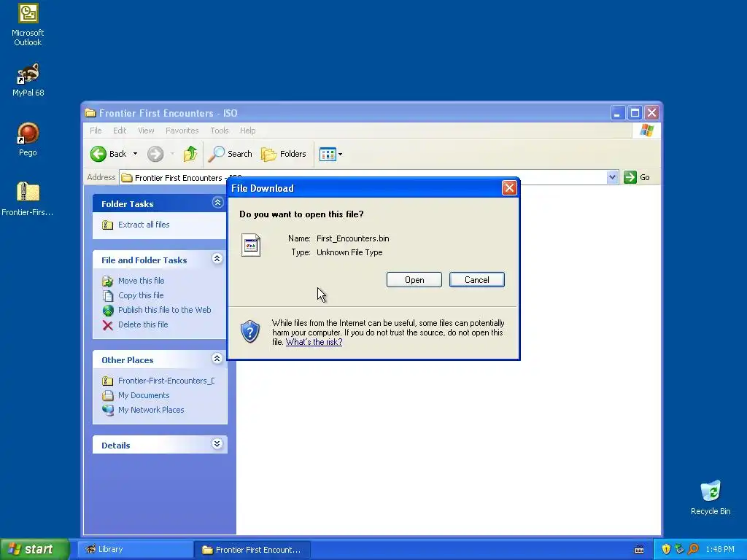Open the Favorites menu

tap(182, 131)
